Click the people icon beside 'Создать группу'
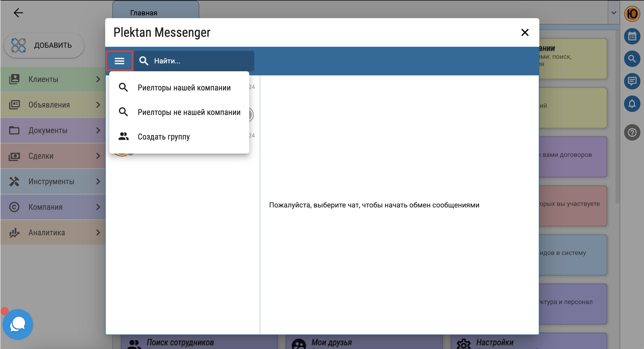Screen dimensions: 644x349 point(124,136)
